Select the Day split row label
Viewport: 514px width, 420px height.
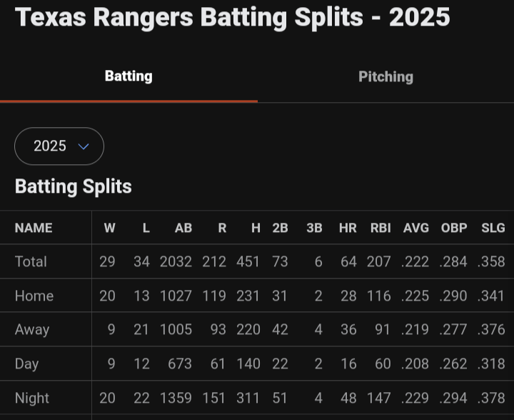[26, 364]
